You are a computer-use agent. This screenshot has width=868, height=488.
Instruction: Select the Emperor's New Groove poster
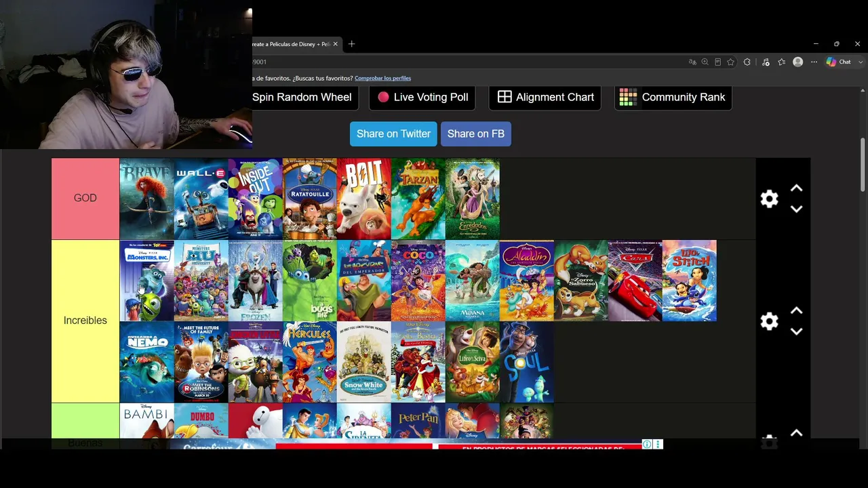tap(364, 281)
